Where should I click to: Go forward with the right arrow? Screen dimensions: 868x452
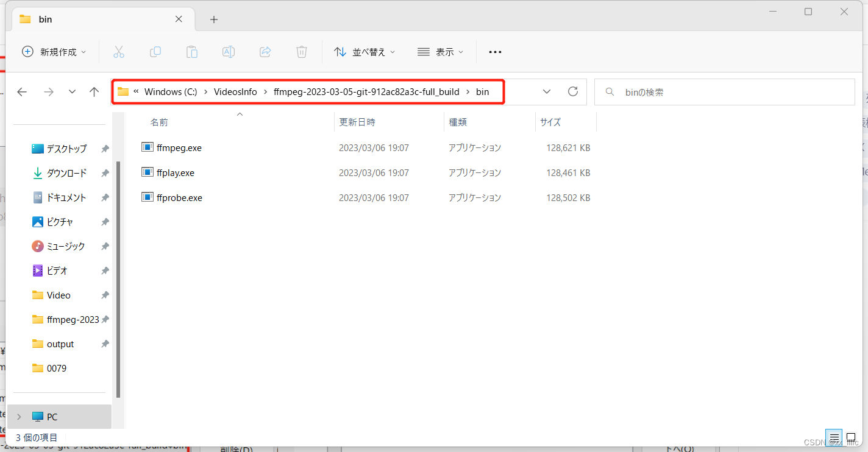pyautogui.click(x=49, y=92)
